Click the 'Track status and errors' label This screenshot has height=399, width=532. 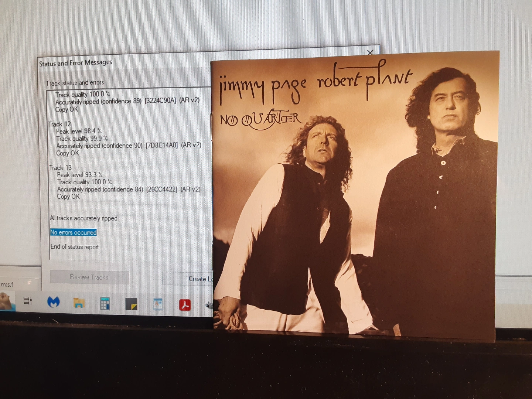pyautogui.click(x=75, y=83)
